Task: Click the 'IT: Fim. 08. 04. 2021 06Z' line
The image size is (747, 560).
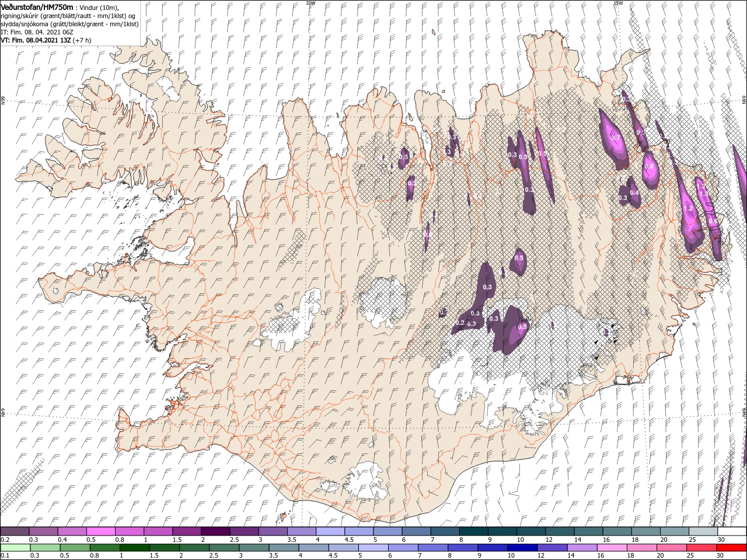Action: 36,32
